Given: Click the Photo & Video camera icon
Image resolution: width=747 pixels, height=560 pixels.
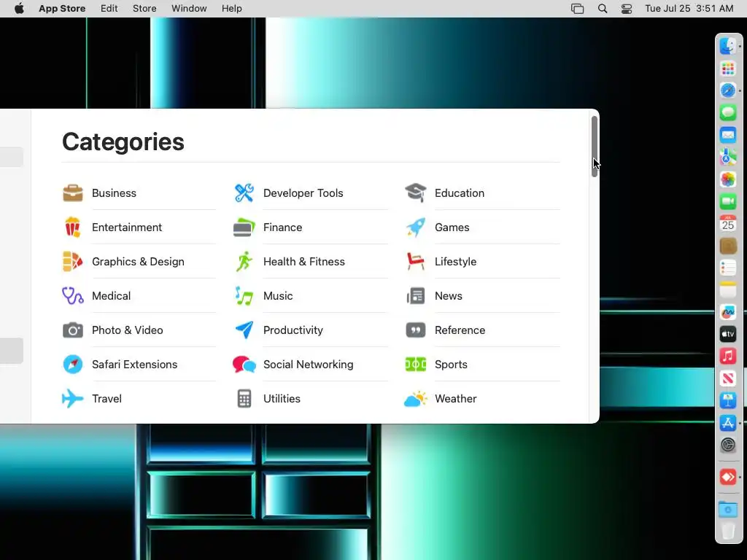Looking at the screenshot, I should [x=73, y=330].
